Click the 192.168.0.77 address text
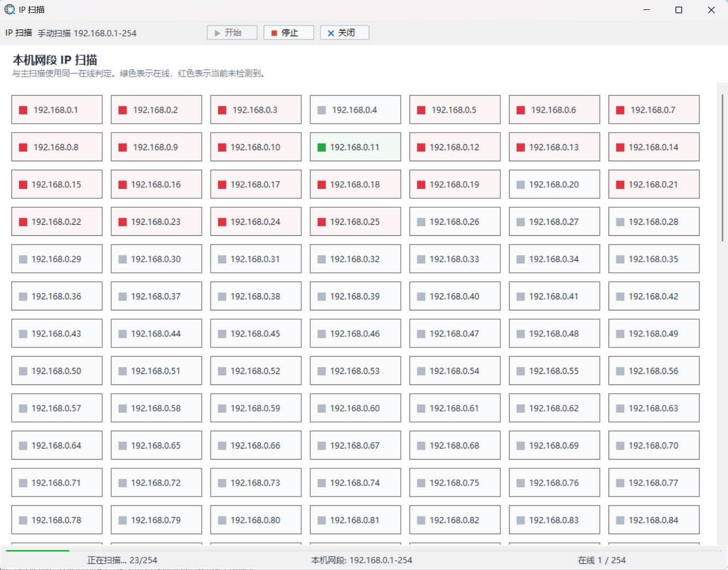The height and width of the screenshot is (570, 728). tap(653, 483)
